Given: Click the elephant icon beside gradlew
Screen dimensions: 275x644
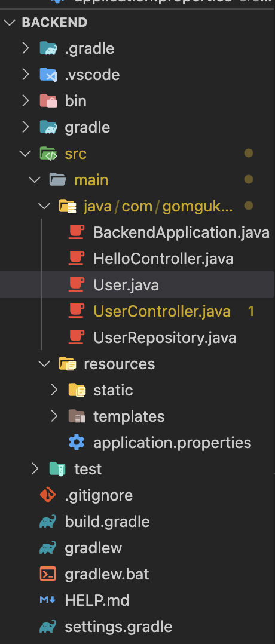Looking at the screenshot, I should [48, 548].
